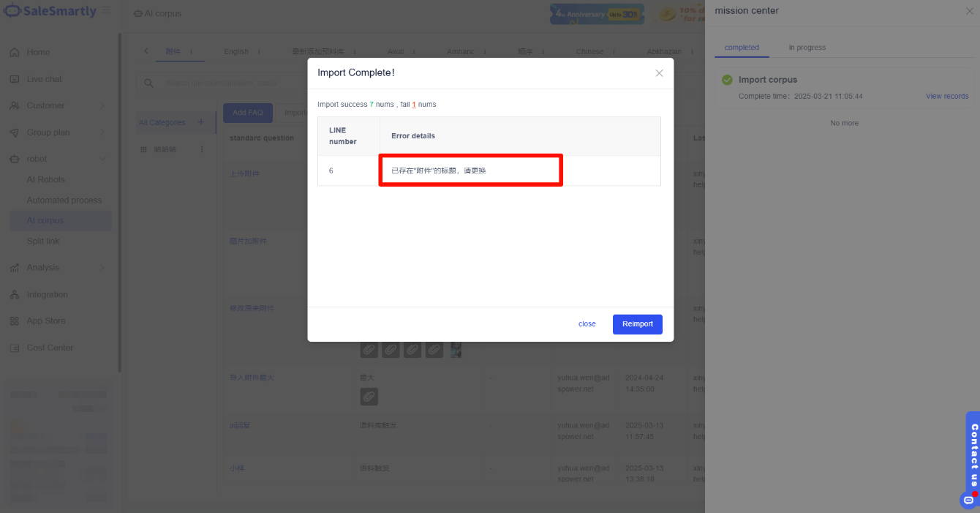Screen dimensions: 980x513
Task: Open Automated process submenu item
Action: point(64,200)
